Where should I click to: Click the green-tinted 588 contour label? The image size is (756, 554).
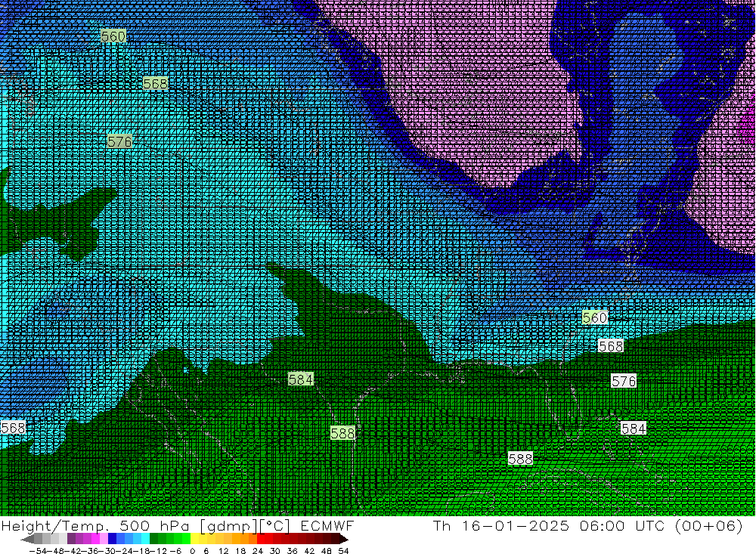(x=342, y=434)
